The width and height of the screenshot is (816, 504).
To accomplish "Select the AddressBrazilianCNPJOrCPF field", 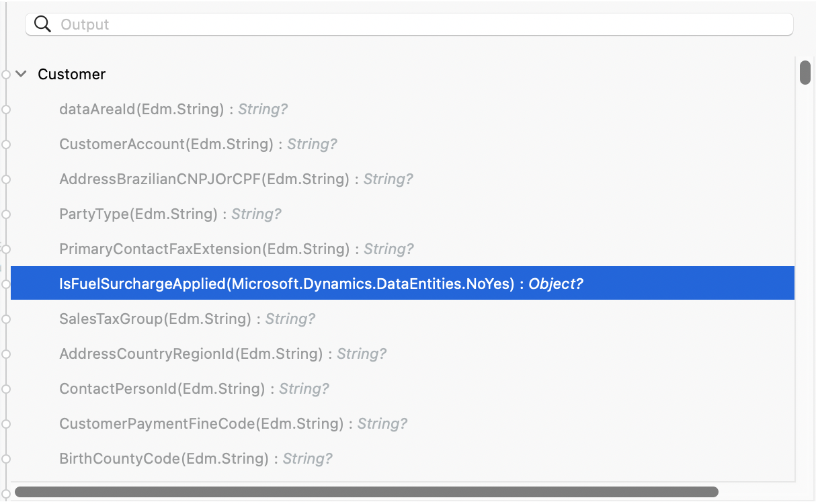I will pos(235,179).
